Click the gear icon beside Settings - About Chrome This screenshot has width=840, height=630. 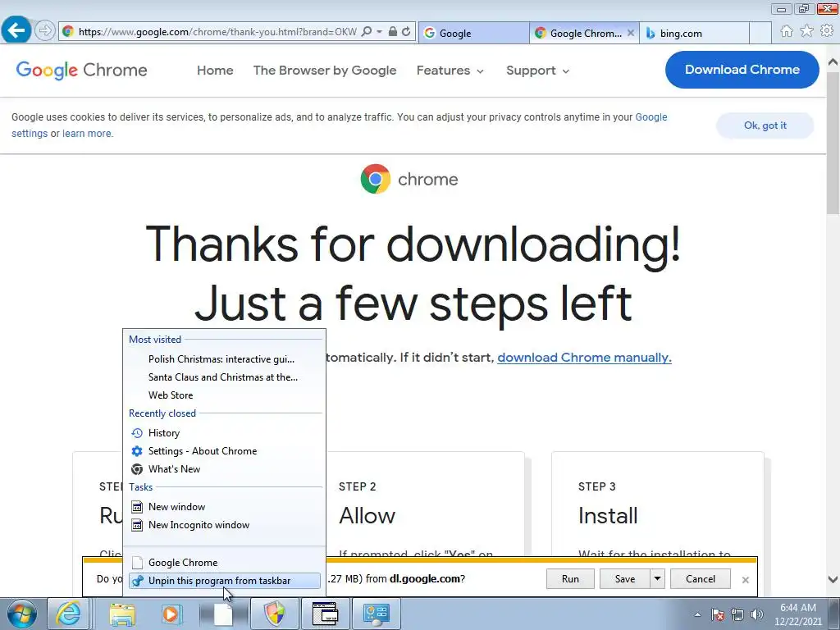pyautogui.click(x=137, y=451)
